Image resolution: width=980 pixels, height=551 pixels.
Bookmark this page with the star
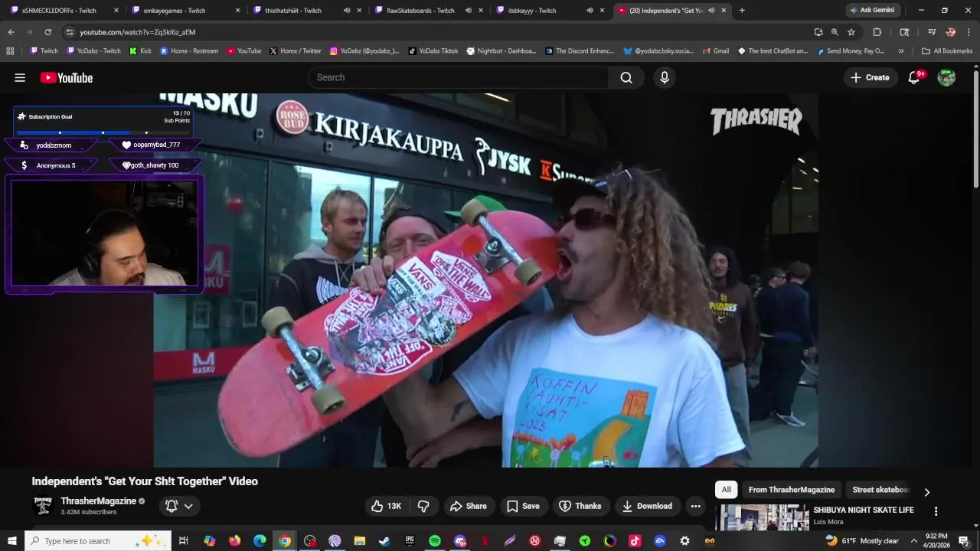(x=851, y=32)
